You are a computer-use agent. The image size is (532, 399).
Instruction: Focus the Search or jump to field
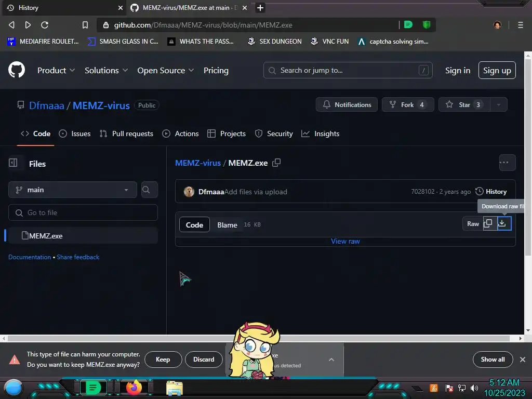[x=348, y=70]
